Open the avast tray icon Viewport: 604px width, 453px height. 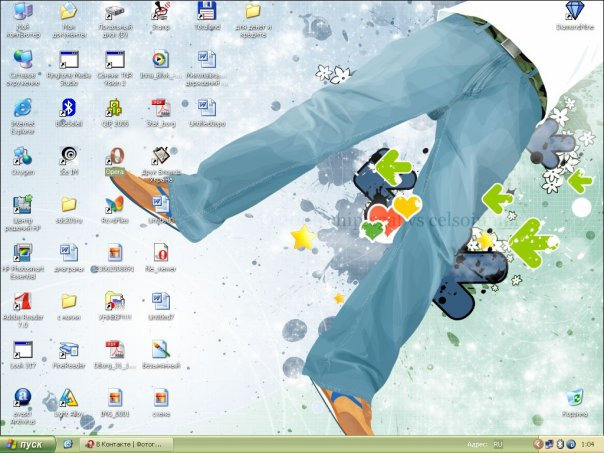tap(571, 444)
